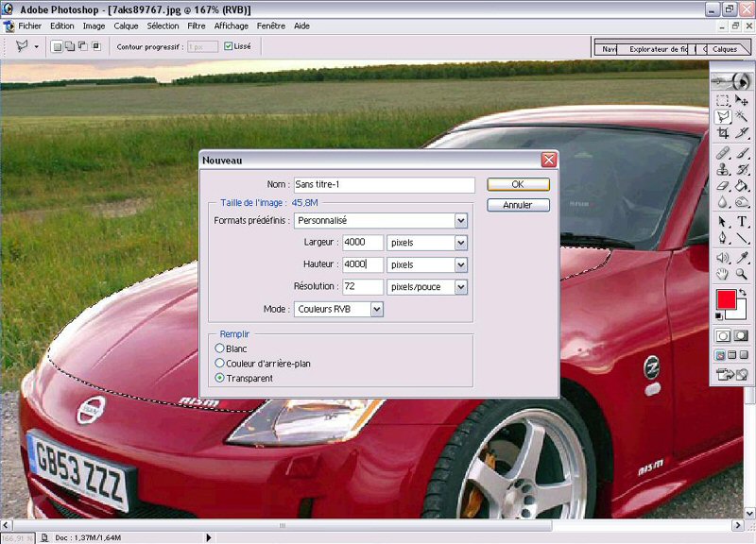This screenshot has height=544, width=756.
Task: Select the Hand tool
Action: coord(722,275)
